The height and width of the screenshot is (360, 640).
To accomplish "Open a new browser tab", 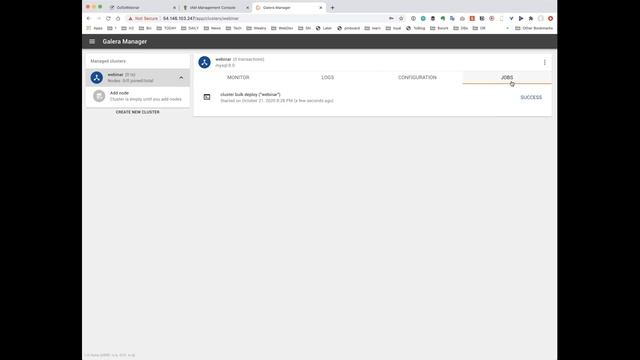I will (332, 8).
